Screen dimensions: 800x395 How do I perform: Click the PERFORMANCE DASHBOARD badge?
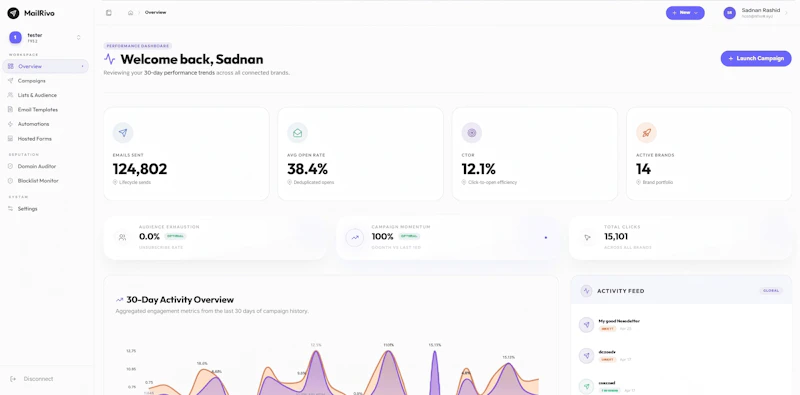138,46
